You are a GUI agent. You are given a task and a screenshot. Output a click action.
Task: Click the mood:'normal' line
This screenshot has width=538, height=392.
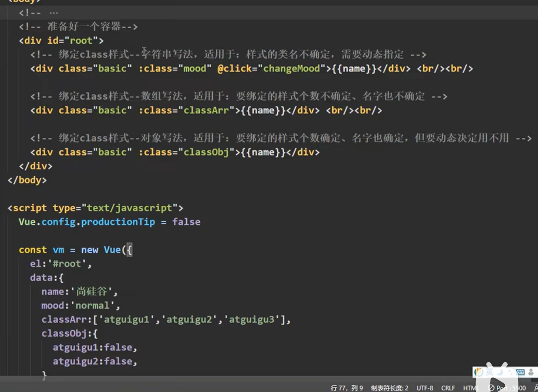(x=81, y=305)
